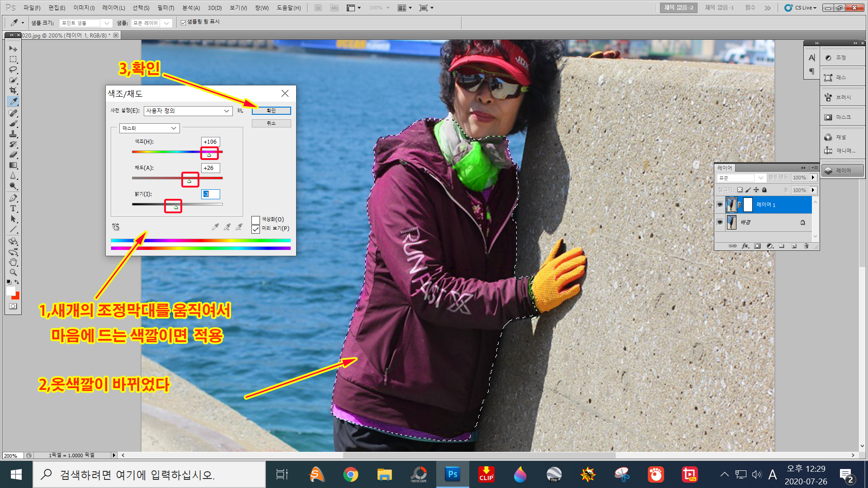Open the 필터 menu

click(x=165, y=8)
